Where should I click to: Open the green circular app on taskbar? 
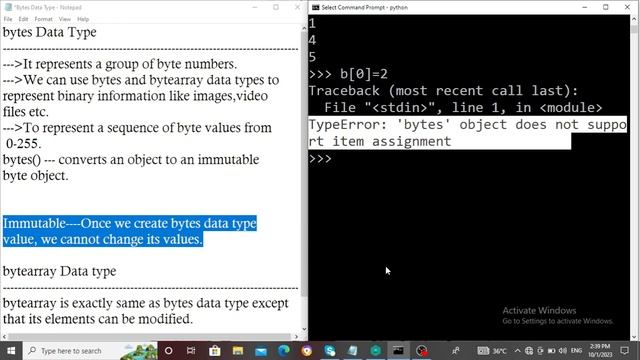click(376, 351)
